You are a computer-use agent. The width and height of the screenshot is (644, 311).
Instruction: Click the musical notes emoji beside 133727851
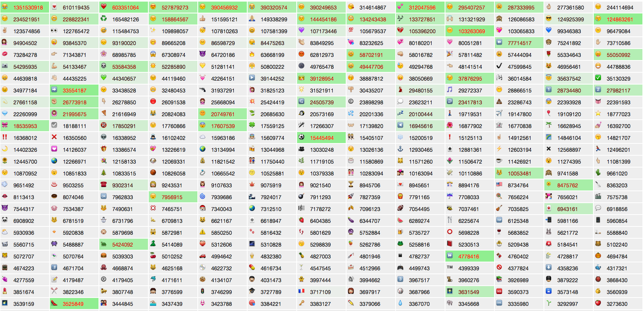pyautogui.click(x=400, y=19)
